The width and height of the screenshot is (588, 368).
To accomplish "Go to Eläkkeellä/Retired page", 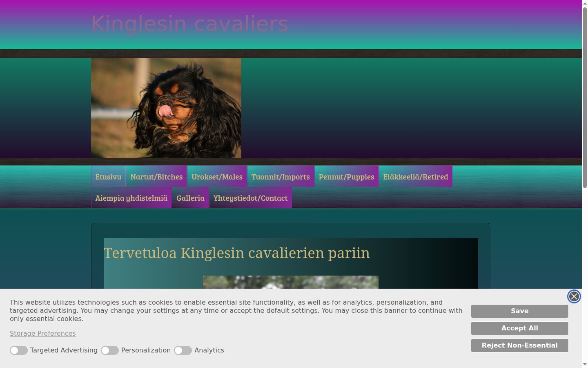I will [x=416, y=177].
